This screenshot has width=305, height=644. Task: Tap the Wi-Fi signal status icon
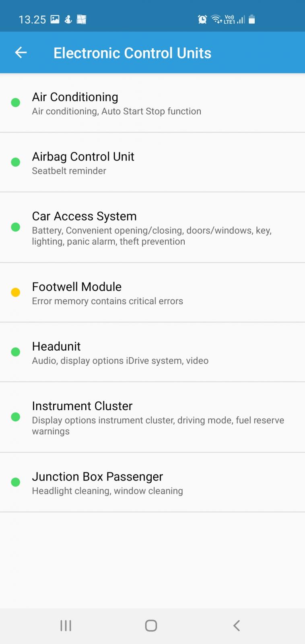click(217, 19)
